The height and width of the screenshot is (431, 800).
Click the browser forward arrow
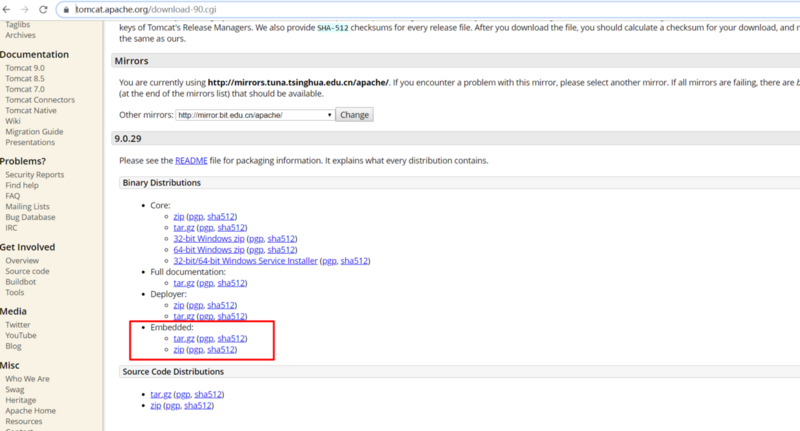point(24,10)
